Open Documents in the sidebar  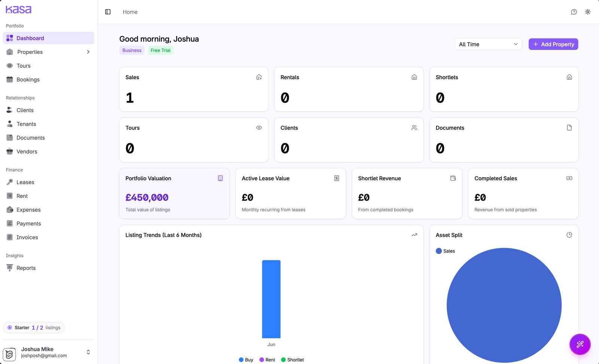[49, 138]
